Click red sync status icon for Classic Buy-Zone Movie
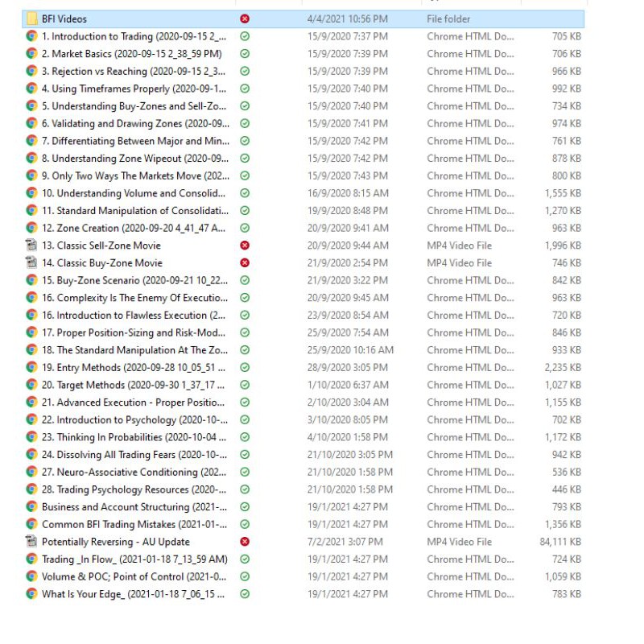This screenshot has height=644, width=644. (245, 263)
